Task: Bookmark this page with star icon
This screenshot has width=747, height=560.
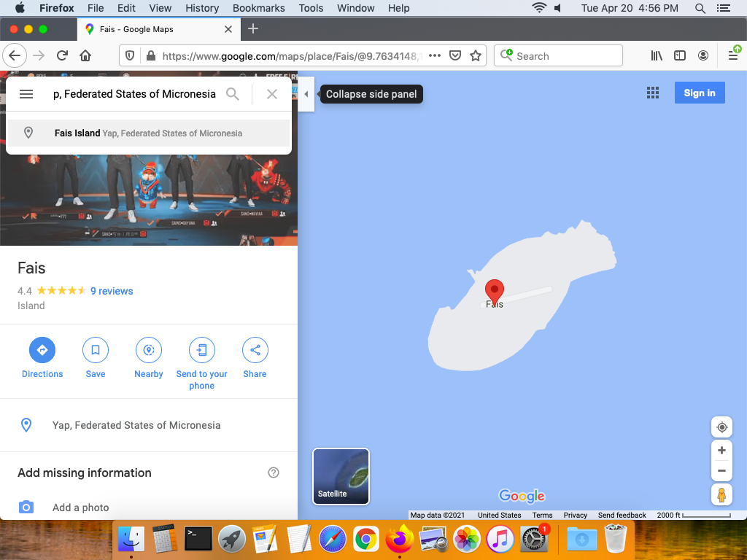Action: 476,56
